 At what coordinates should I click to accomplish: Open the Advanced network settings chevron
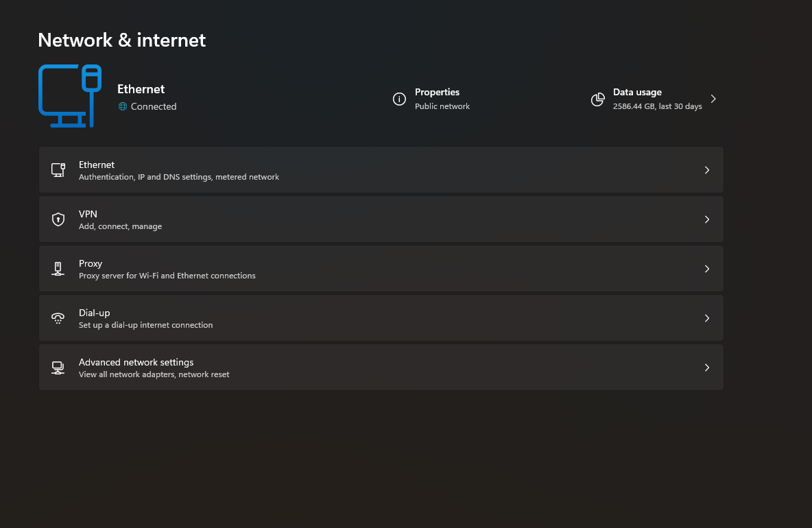click(x=707, y=368)
